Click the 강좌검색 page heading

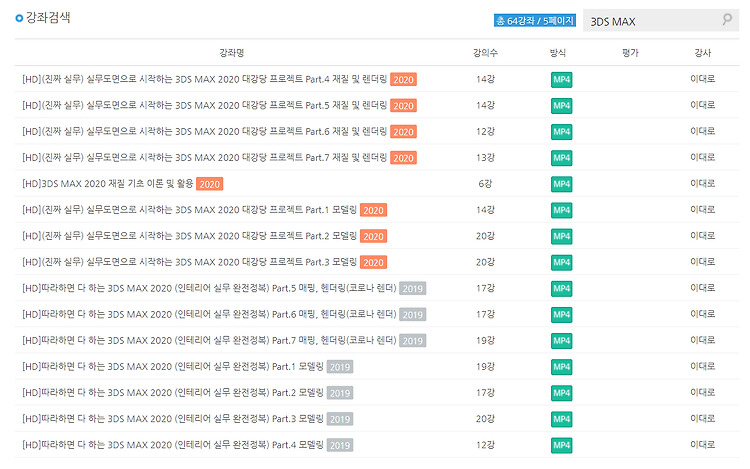tap(48, 18)
